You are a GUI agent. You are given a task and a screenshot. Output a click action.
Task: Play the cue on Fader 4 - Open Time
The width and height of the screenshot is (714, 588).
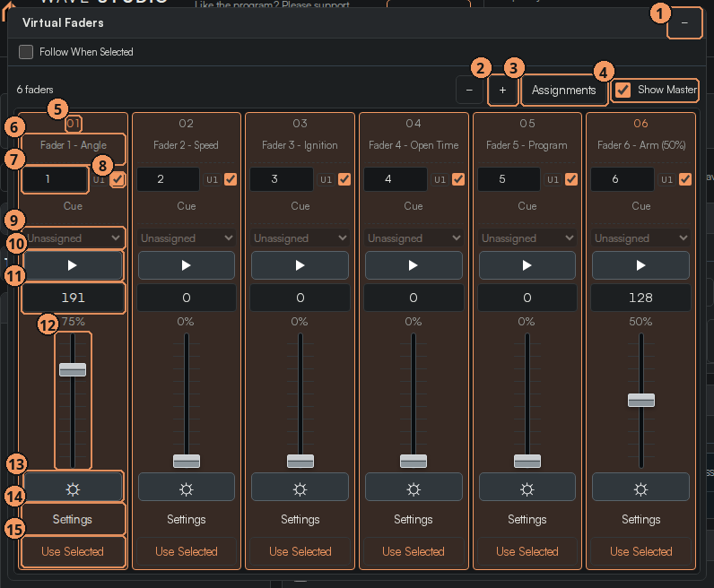pyautogui.click(x=414, y=265)
